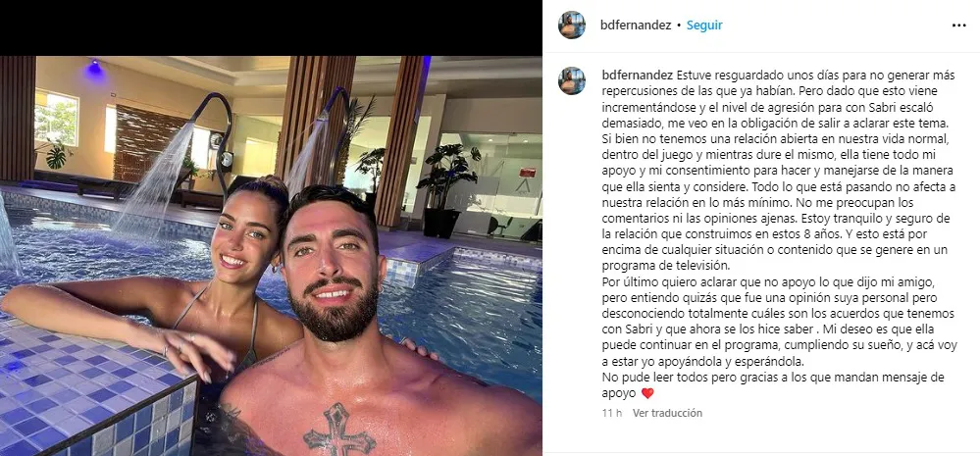
Task: Click the 11 h post timestamp
Action: pyautogui.click(x=611, y=413)
